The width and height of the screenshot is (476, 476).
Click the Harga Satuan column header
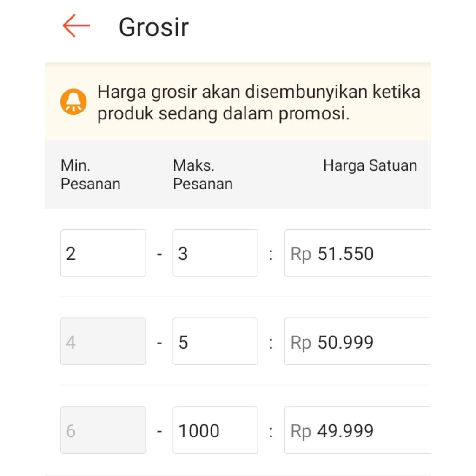tap(370, 166)
